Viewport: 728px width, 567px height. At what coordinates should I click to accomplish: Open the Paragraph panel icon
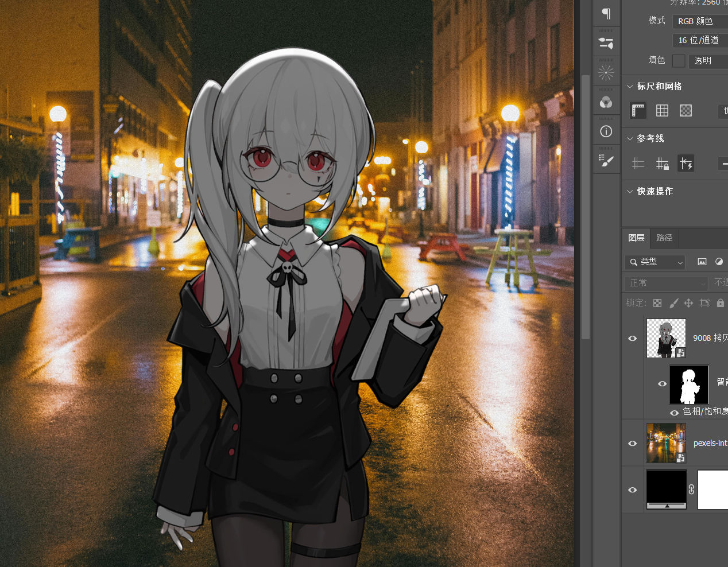click(x=606, y=13)
